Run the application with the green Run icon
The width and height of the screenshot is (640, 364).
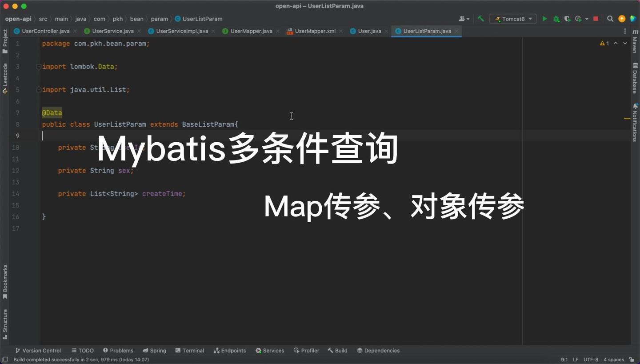click(545, 19)
